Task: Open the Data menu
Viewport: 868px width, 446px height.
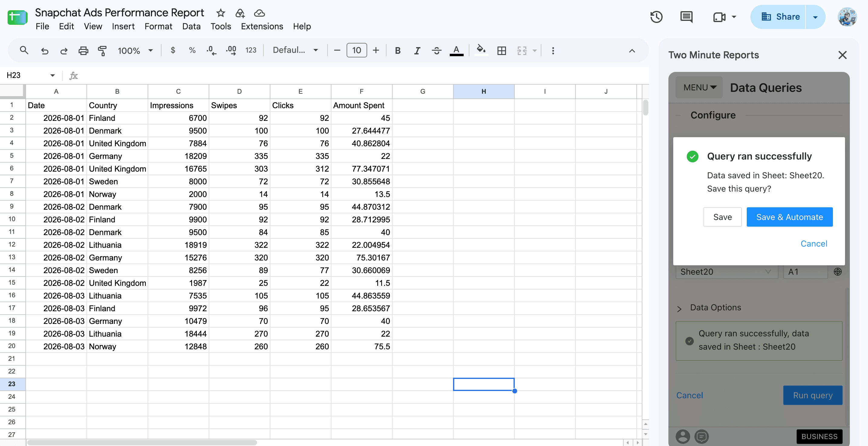Action: [191, 26]
